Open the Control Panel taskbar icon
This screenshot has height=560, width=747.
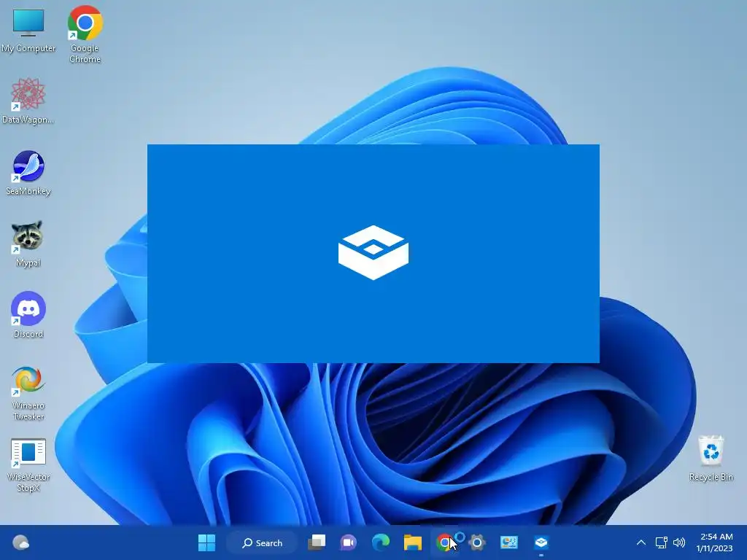(508, 542)
